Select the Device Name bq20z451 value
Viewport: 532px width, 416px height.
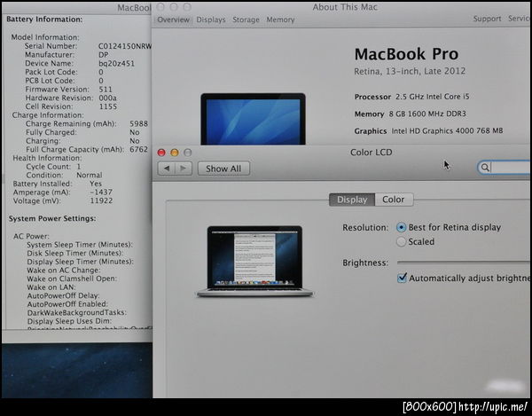click(x=116, y=64)
